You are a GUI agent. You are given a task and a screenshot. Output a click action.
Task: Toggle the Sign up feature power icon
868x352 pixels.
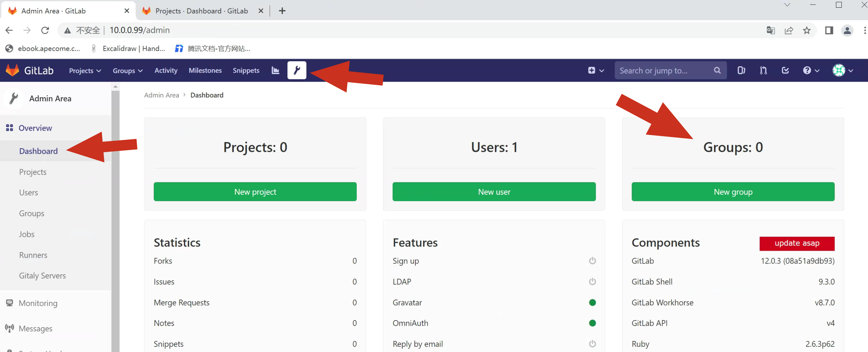[592, 260]
